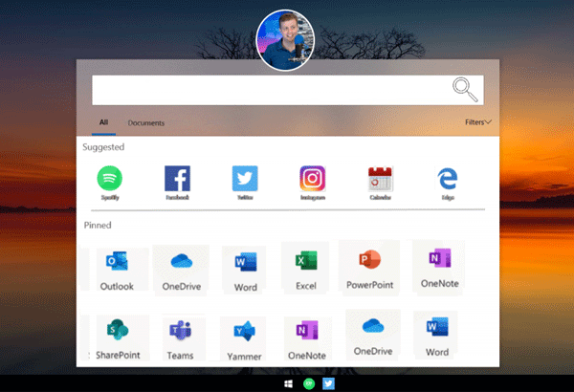This screenshot has width=574, height=392.
Task: Open the OneNote tile next to PowerPoint
Action: pos(439,267)
